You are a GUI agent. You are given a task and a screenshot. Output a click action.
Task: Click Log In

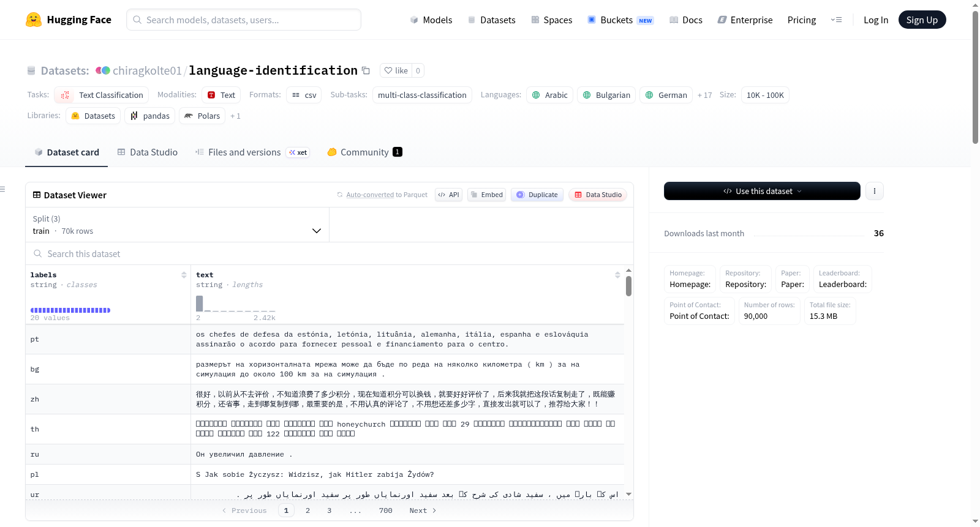(x=876, y=20)
